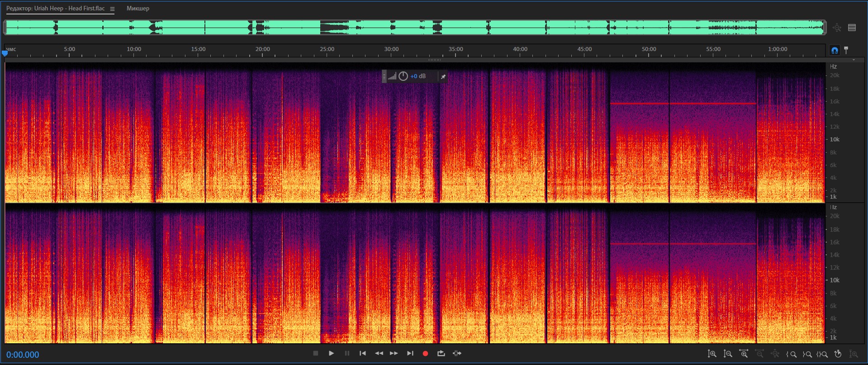Toggle the blue snapping magnet button
Screen dimensions: 868x365
[835, 50]
